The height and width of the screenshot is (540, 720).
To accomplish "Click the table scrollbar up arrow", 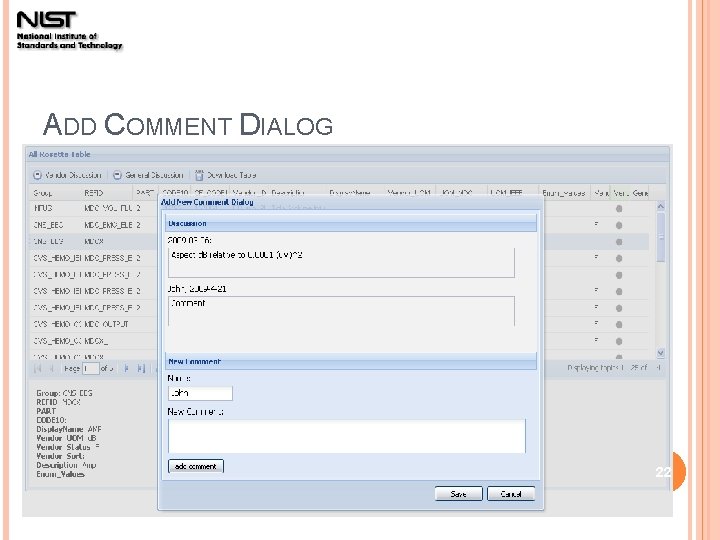I will 661,206.
